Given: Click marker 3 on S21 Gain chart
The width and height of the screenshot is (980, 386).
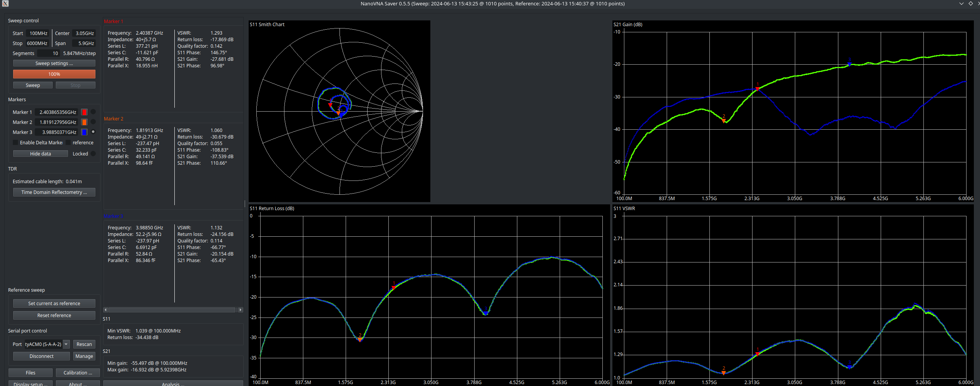Looking at the screenshot, I should [x=849, y=64].
